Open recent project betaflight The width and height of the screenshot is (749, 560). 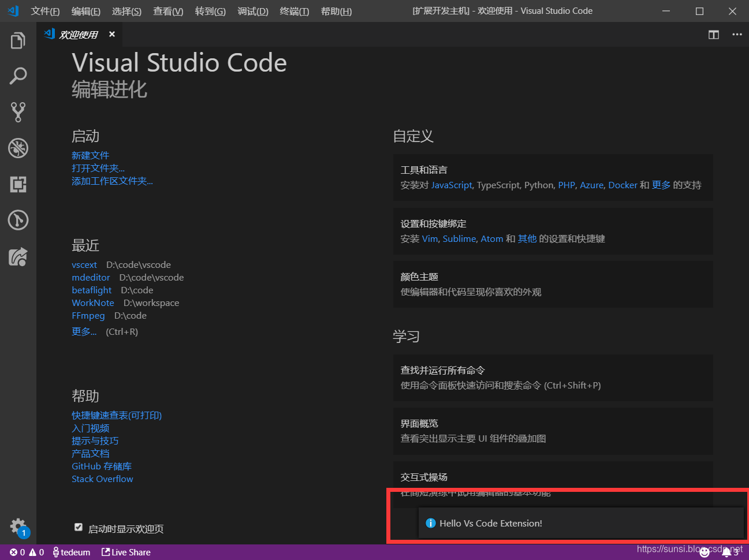92,290
